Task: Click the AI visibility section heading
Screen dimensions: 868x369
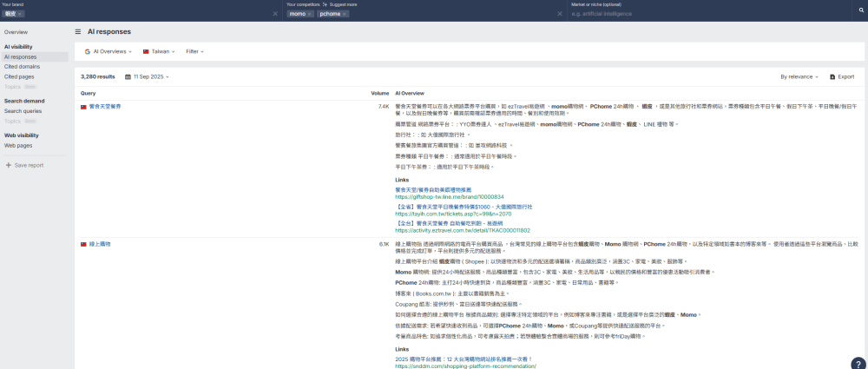Action: coord(18,47)
